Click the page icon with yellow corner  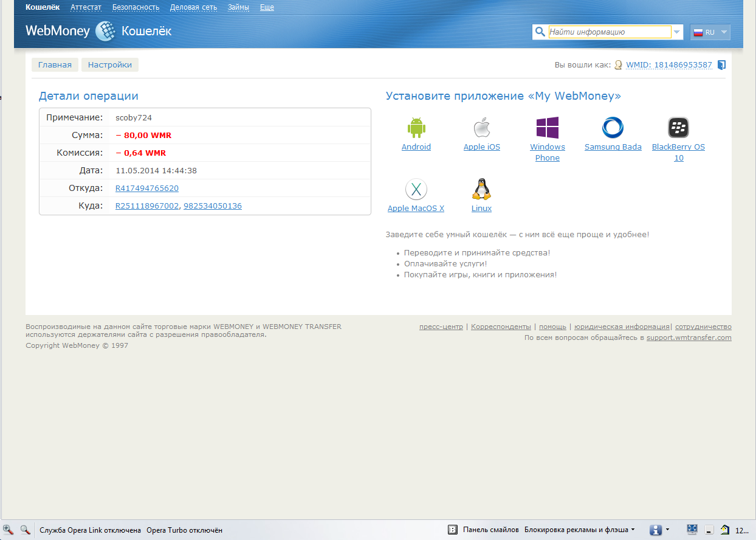725,530
